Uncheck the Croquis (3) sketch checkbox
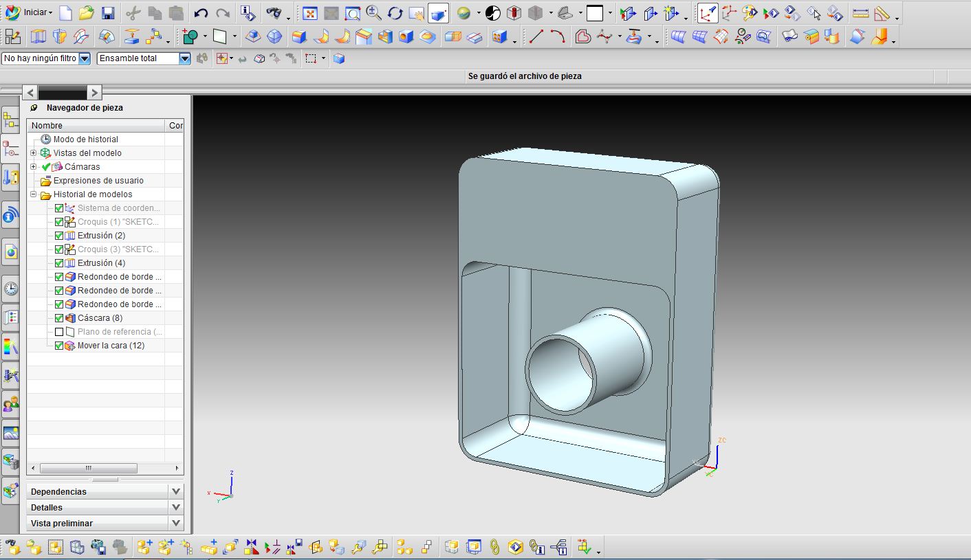This screenshot has width=971, height=560. (59, 249)
